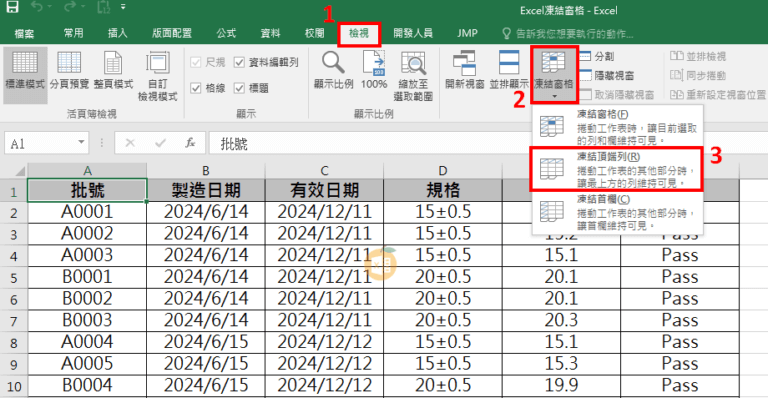The width and height of the screenshot is (768, 398).
Task: Choose 凍結頂端列(R) freeze top row option
Action: click(x=618, y=169)
